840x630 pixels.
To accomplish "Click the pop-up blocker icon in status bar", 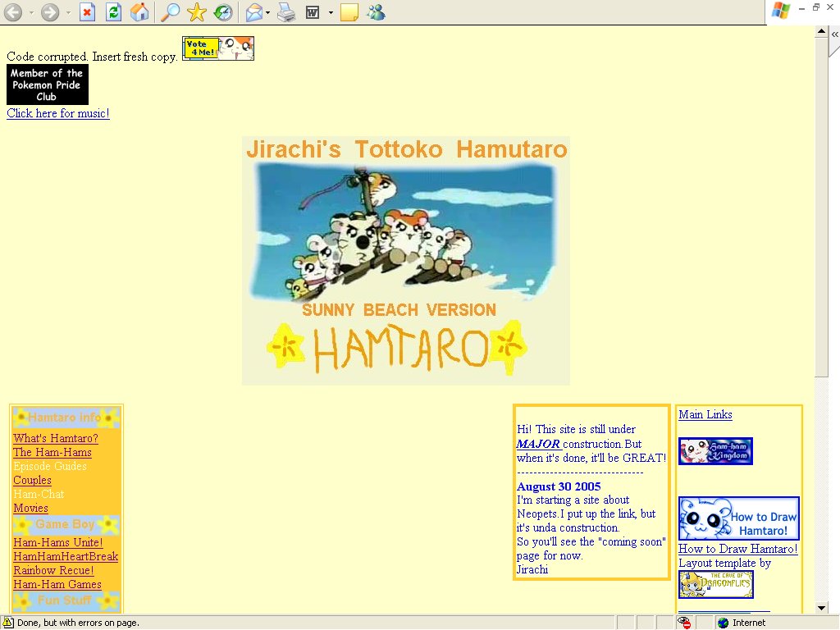I will click(683, 623).
